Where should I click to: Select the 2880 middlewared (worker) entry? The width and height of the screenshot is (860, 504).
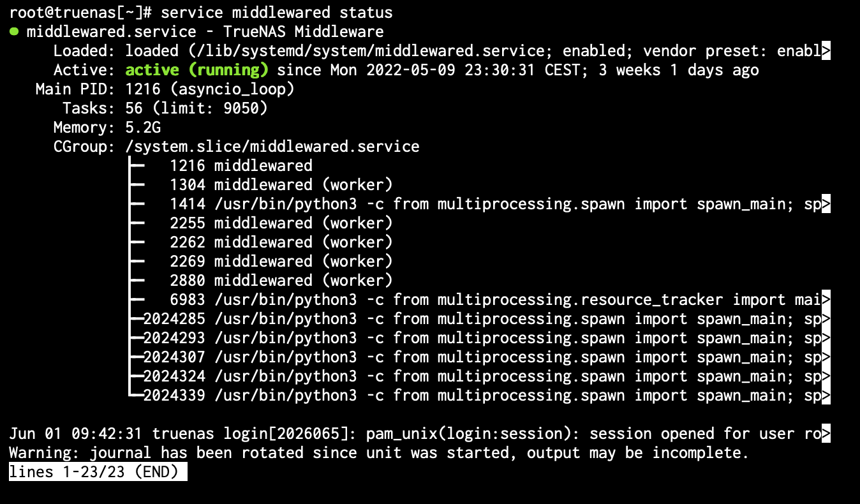tap(281, 281)
